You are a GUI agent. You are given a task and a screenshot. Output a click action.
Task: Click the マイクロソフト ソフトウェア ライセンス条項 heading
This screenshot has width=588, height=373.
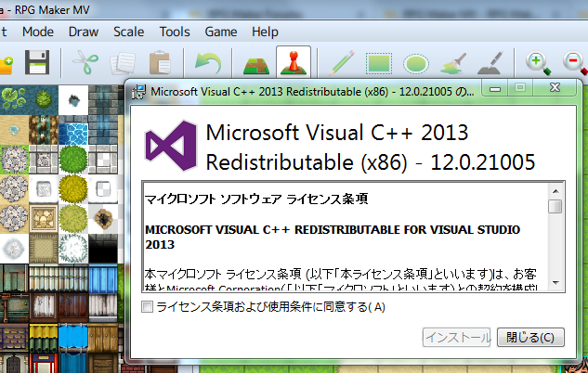pyautogui.click(x=256, y=199)
